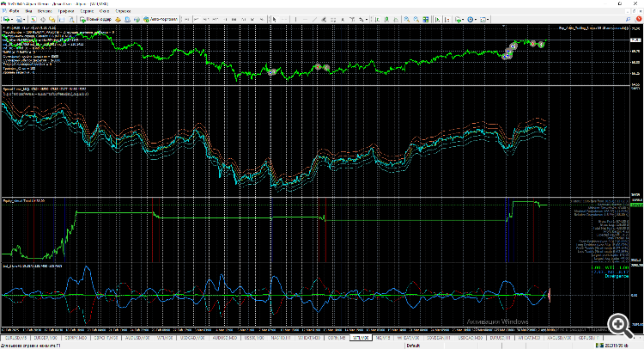Open the Файл menu
This screenshot has width=644, height=349.
(14, 11)
